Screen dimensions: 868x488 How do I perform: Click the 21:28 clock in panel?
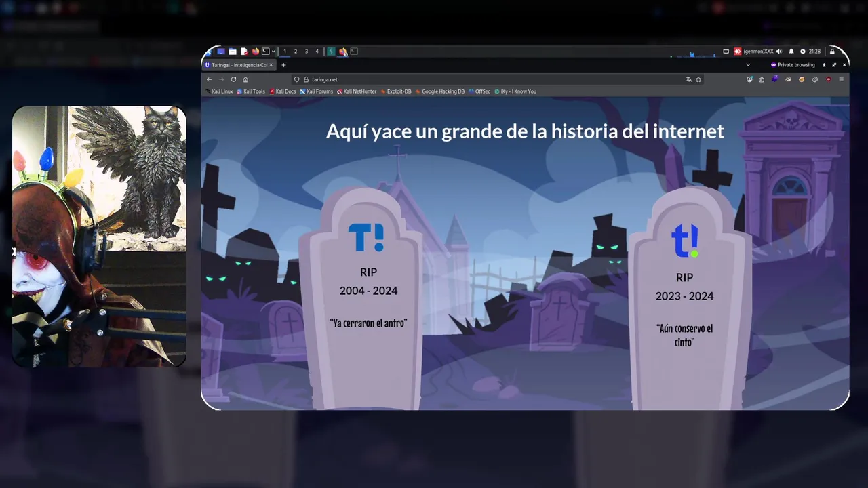point(814,52)
